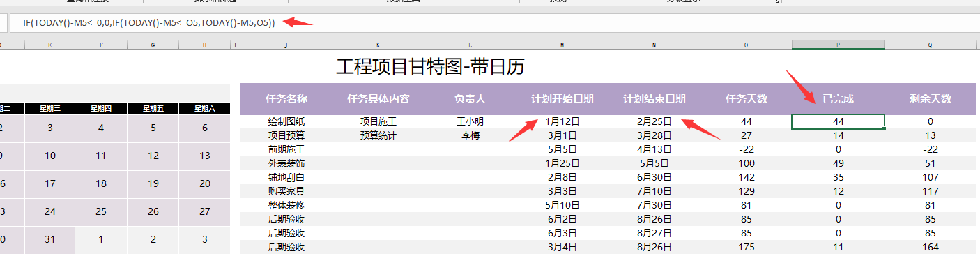Screen dimensions: 980x263
Task: Select column K header
Action: pos(378,45)
